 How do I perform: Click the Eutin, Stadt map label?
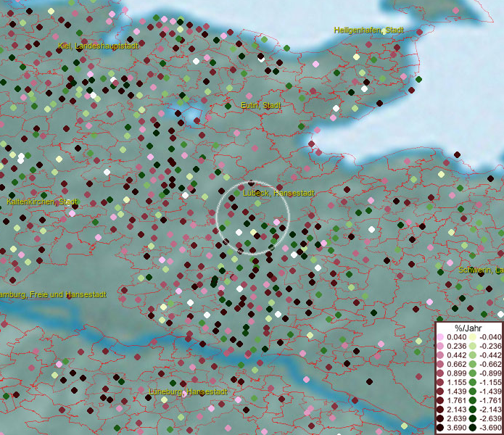[x=260, y=105]
